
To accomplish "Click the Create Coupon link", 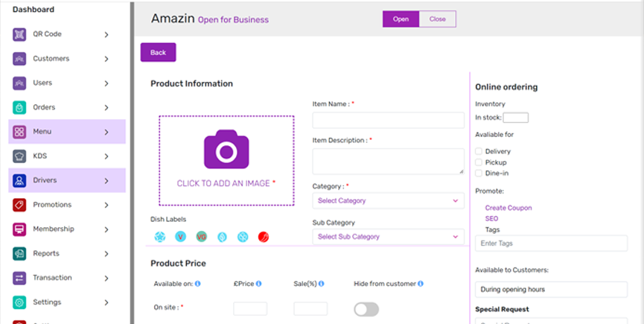I will point(508,208).
